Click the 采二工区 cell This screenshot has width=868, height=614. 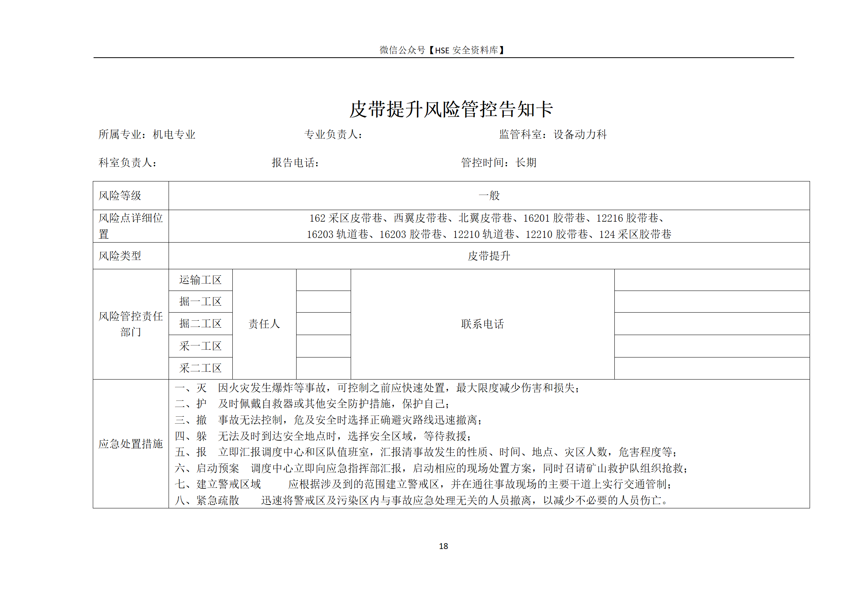pos(201,368)
